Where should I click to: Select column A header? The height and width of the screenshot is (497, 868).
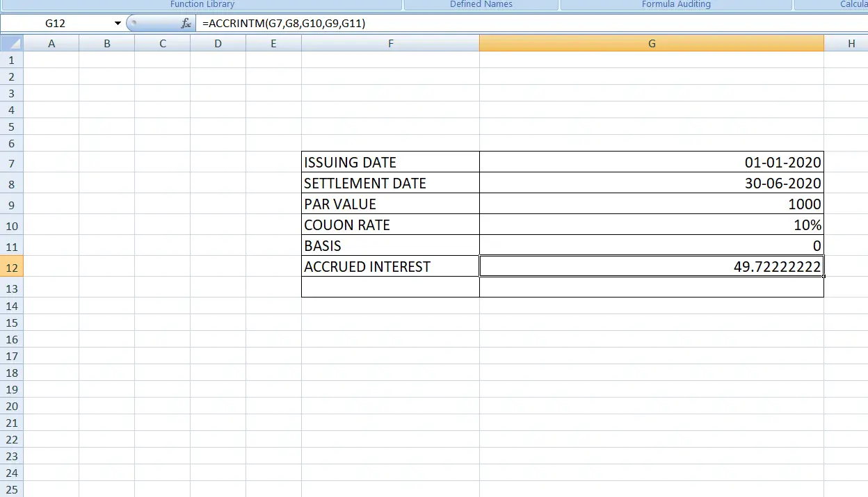click(x=51, y=43)
